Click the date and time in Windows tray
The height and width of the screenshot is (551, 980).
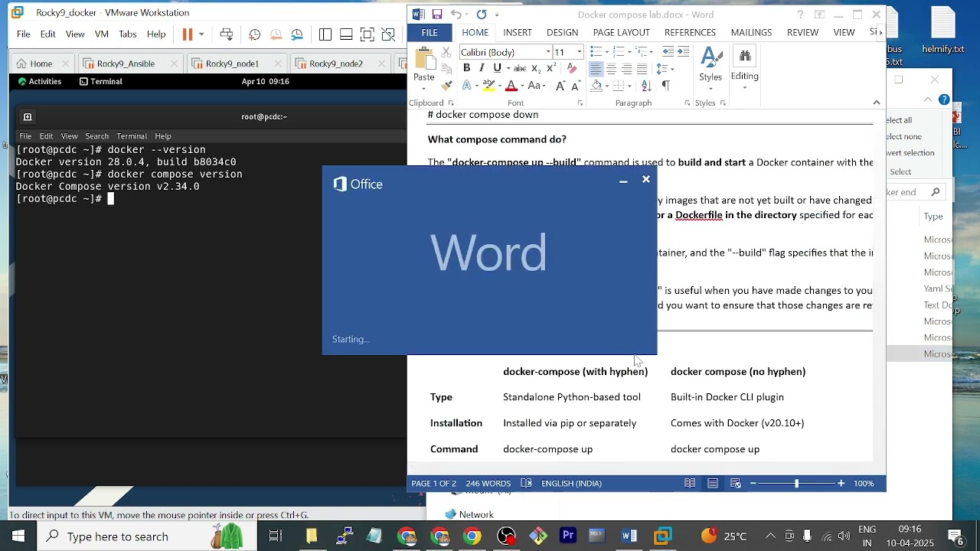[x=910, y=536]
